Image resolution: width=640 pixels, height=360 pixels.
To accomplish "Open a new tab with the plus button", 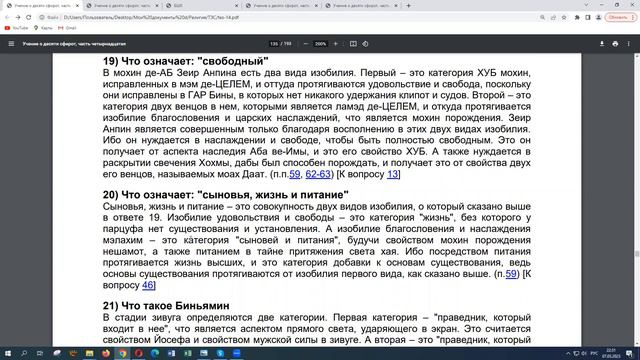I will click(408, 6).
